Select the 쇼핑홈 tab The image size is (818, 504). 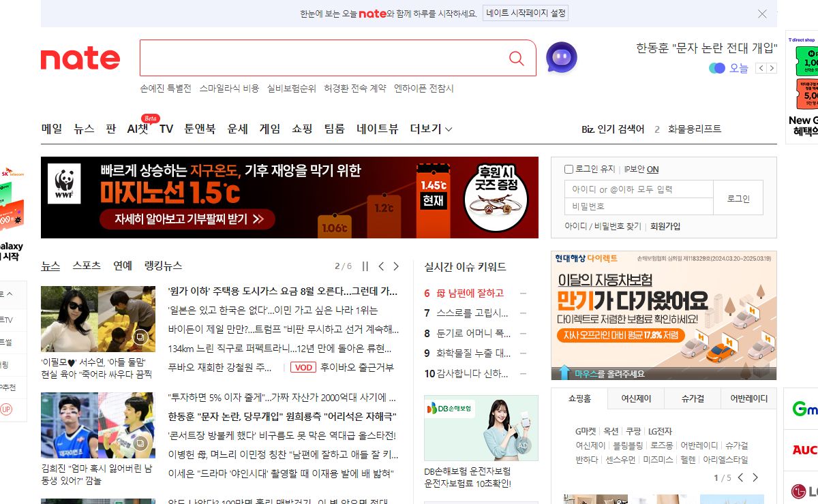579,398
